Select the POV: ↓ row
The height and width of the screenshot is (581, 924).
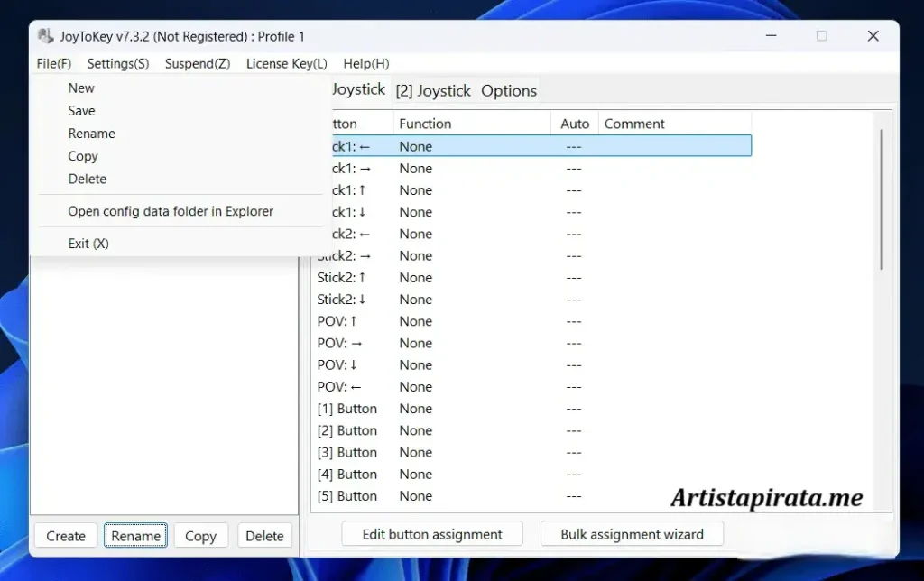(532, 364)
